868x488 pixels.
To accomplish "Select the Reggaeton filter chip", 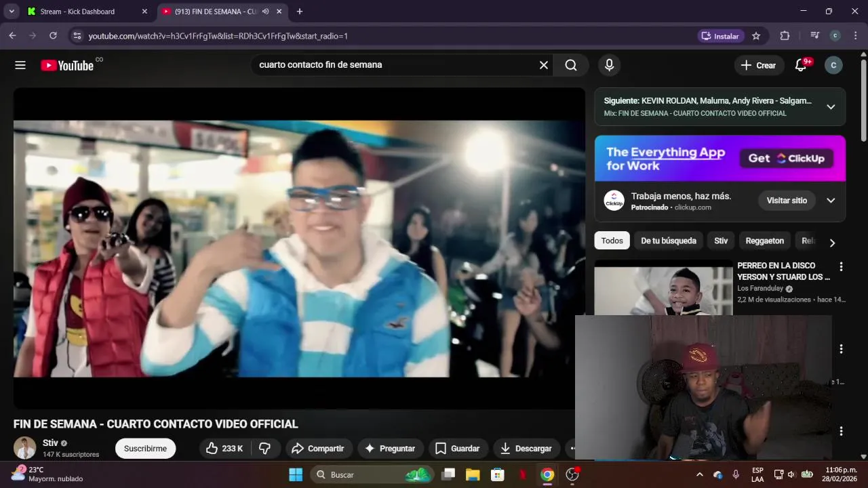I will [x=764, y=241].
